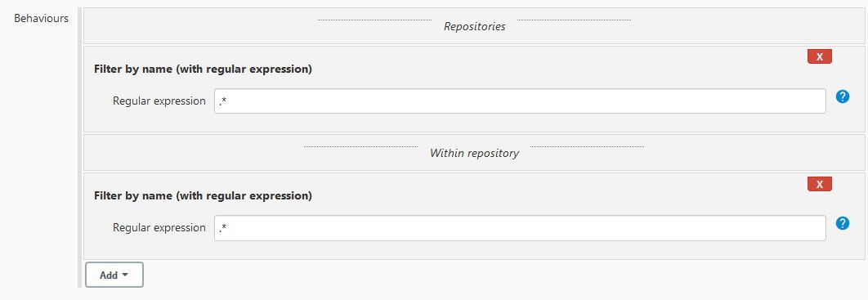Click the Regular expression label under Repositories
The width and height of the screenshot is (868, 300).
159,101
